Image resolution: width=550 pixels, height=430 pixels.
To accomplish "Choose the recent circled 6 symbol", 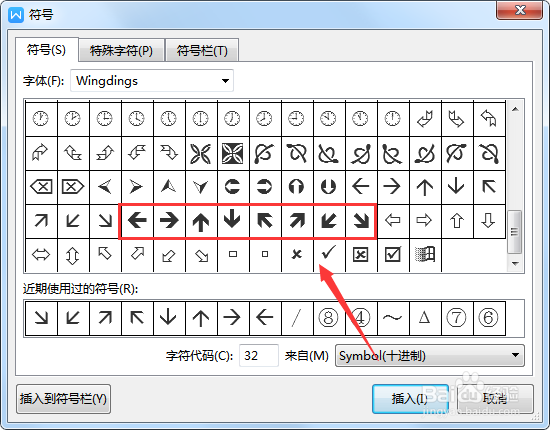I will tap(489, 318).
